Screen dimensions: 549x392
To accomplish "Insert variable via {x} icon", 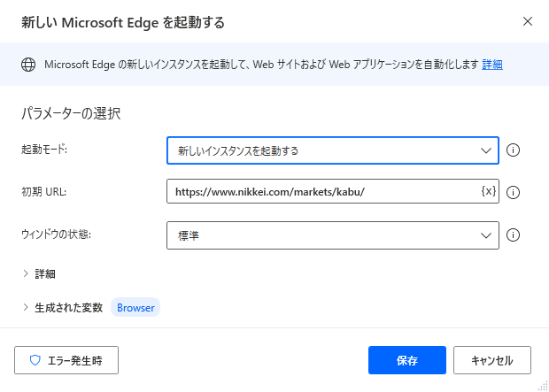I will click(489, 191).
